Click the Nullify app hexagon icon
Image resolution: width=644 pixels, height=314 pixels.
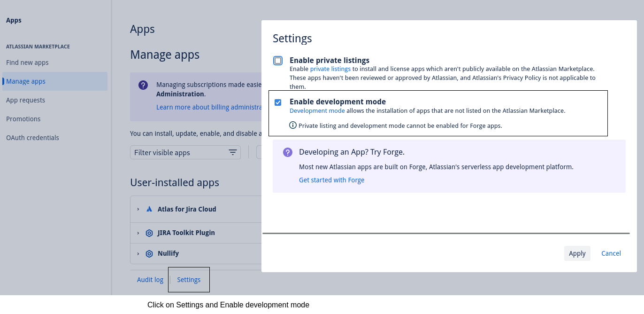coord(149,253)
